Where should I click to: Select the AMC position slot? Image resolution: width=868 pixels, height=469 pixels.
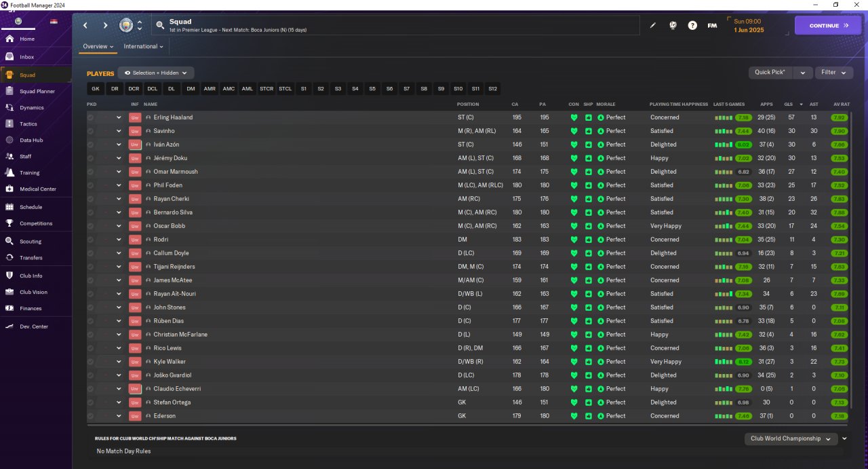point(229,89)
